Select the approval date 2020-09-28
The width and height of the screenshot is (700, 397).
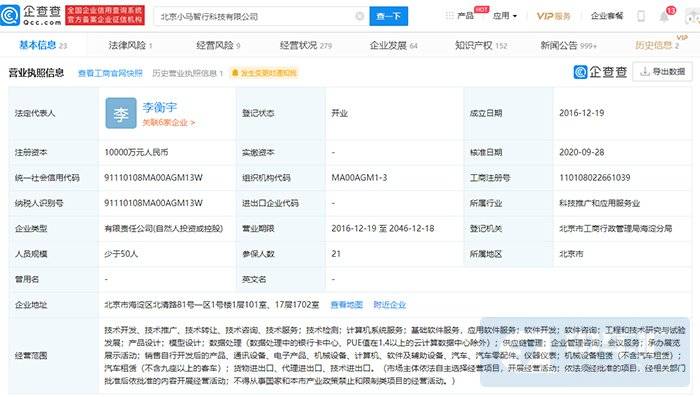582,152
